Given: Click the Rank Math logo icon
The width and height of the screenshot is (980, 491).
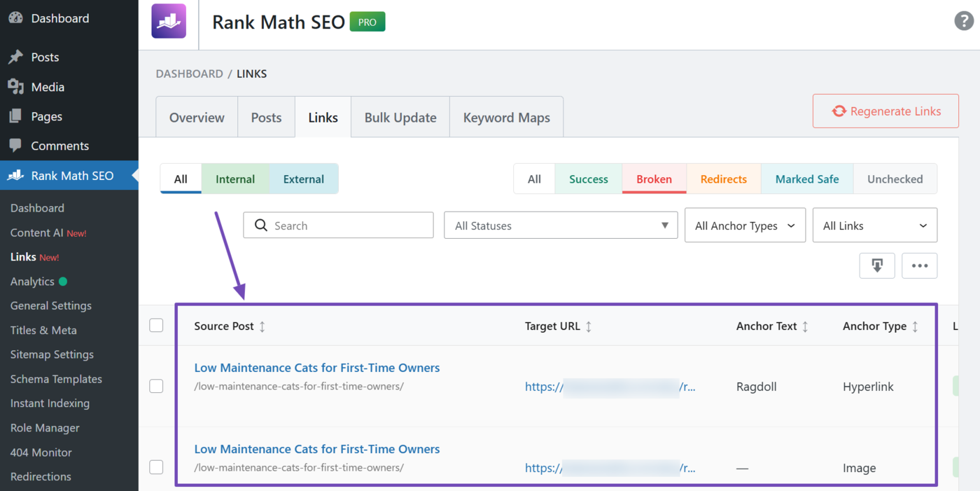Looking at the screenshot, I should pos(169,21).
